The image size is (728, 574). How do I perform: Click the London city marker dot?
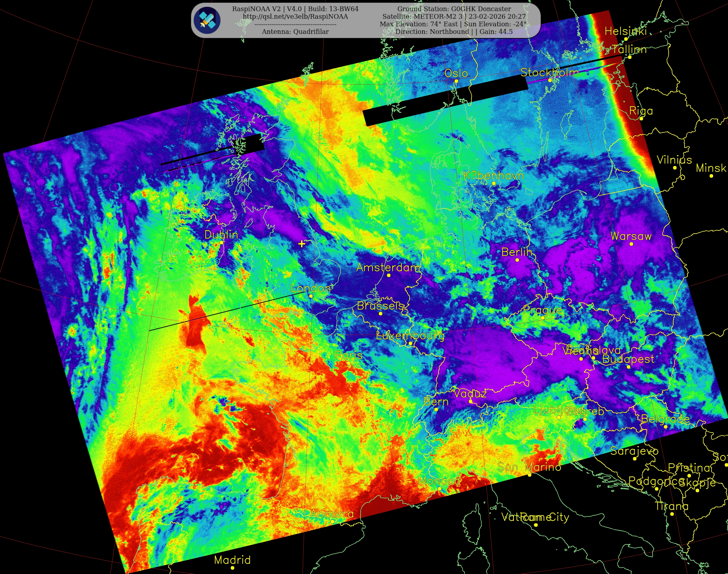(x=311, y=296)
